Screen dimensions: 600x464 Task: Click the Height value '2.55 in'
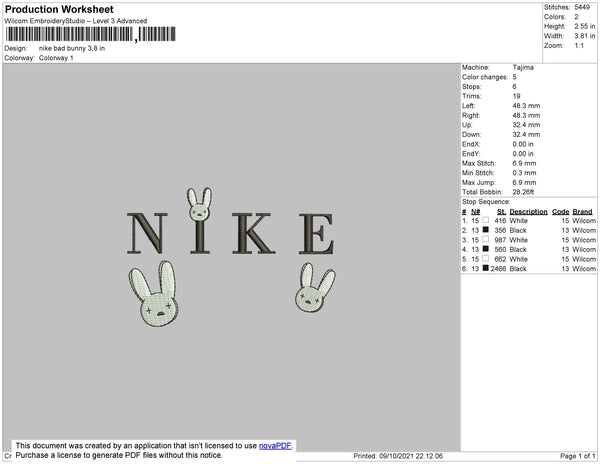click(584, 26)
